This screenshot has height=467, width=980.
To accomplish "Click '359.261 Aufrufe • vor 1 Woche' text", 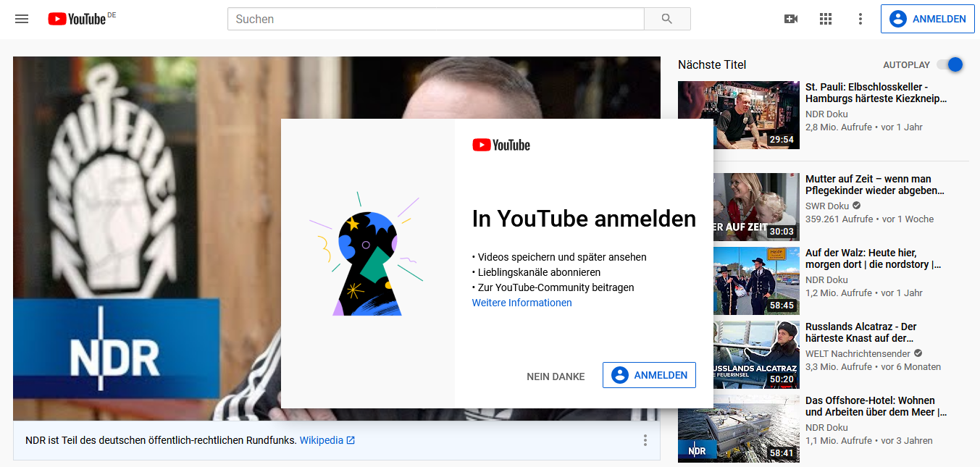I will pos(869,219).
